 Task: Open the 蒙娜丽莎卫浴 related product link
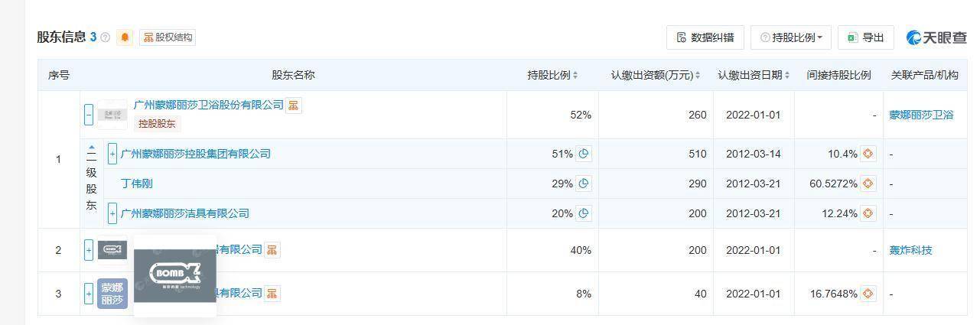[921, 115]
